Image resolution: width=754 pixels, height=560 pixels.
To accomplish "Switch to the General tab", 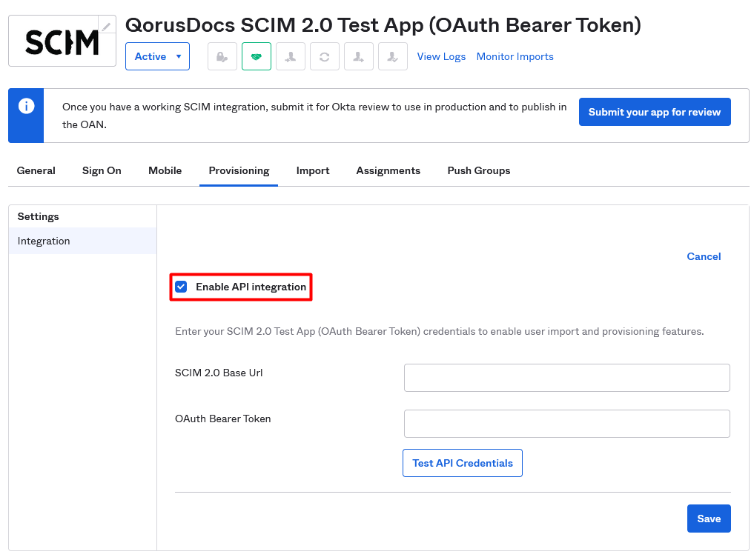I will point(36,170).
